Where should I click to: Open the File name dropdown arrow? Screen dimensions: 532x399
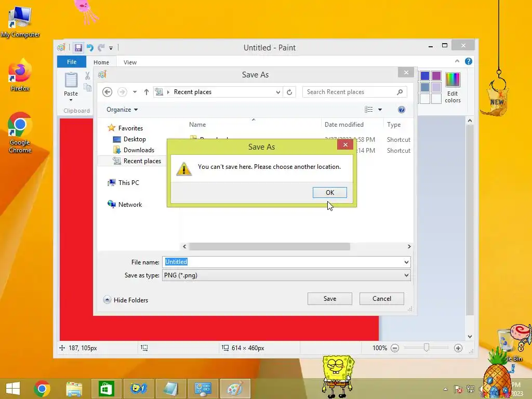(406, 262)
